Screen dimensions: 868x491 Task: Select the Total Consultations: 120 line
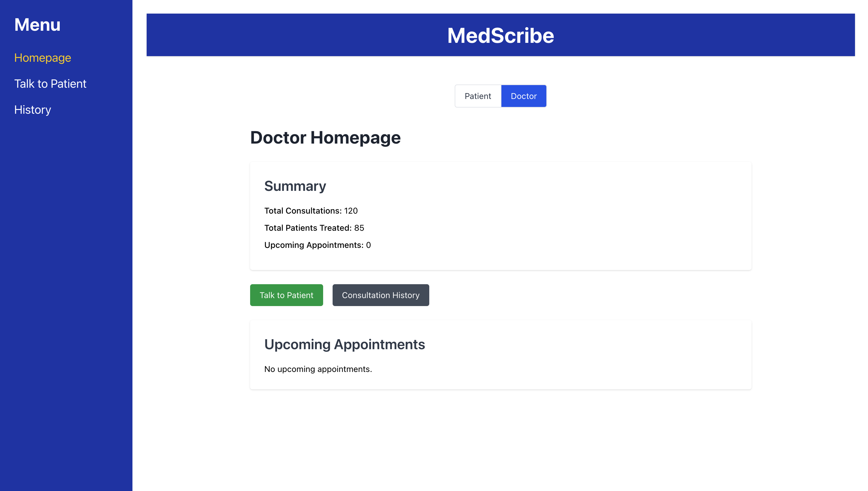310,211
